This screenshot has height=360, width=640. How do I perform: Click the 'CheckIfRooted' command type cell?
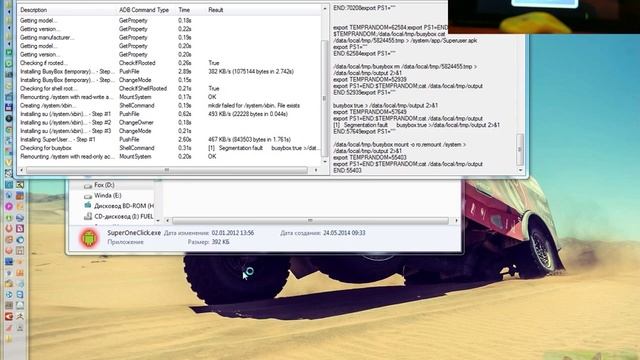pyautogui.click(x=137, y=63)
